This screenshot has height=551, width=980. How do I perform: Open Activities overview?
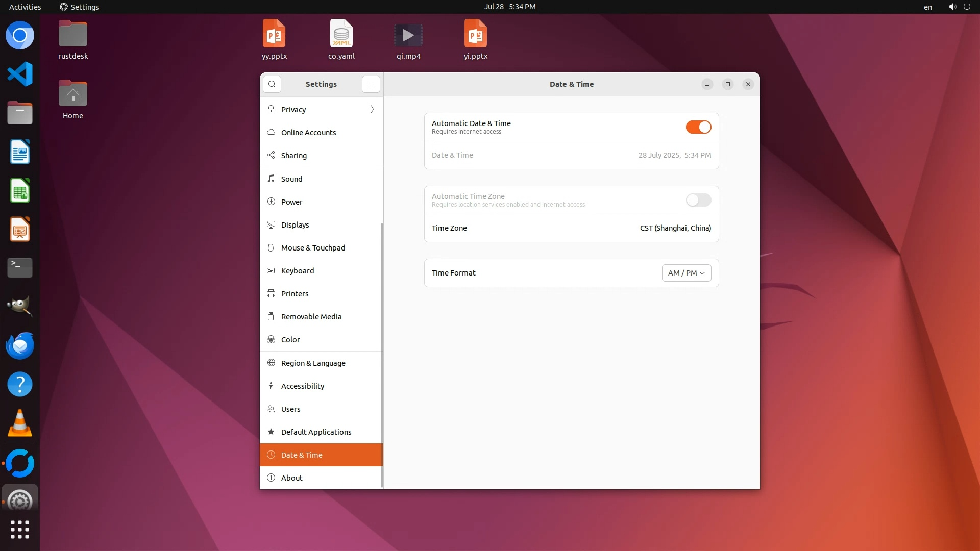(25, 7)
